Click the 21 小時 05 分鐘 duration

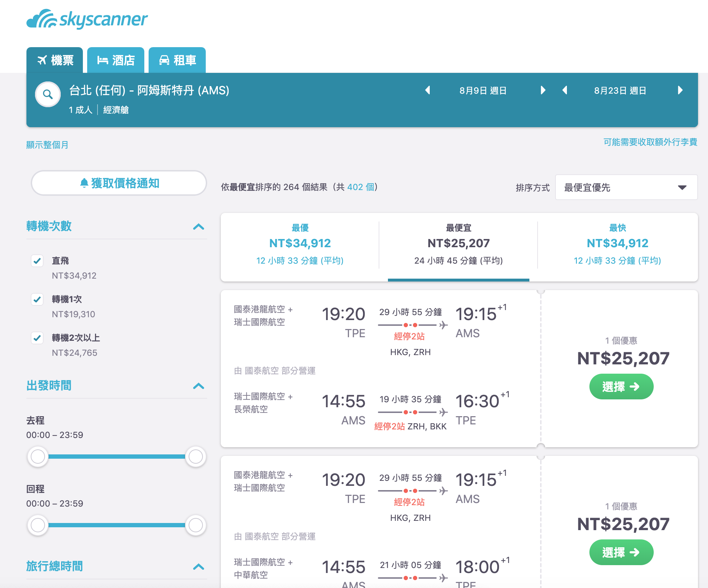410,565
